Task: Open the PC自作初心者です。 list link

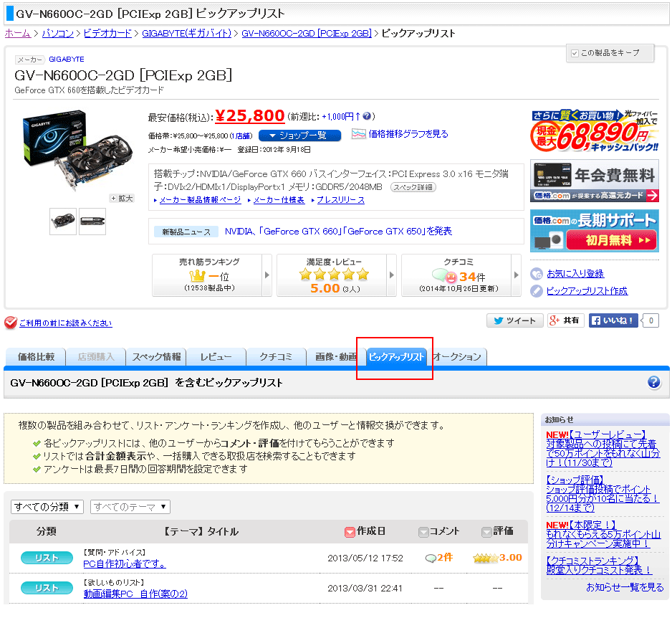Action: 124,563
